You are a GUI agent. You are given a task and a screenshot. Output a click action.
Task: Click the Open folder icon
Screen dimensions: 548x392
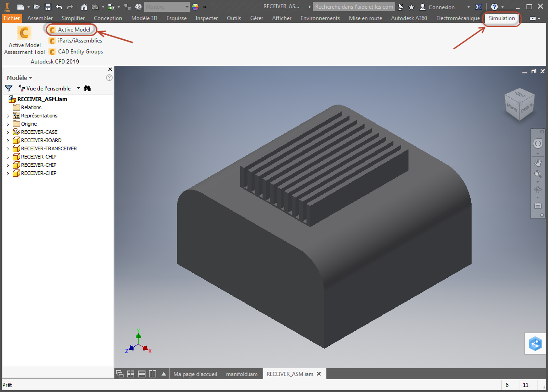pos(37,7)
